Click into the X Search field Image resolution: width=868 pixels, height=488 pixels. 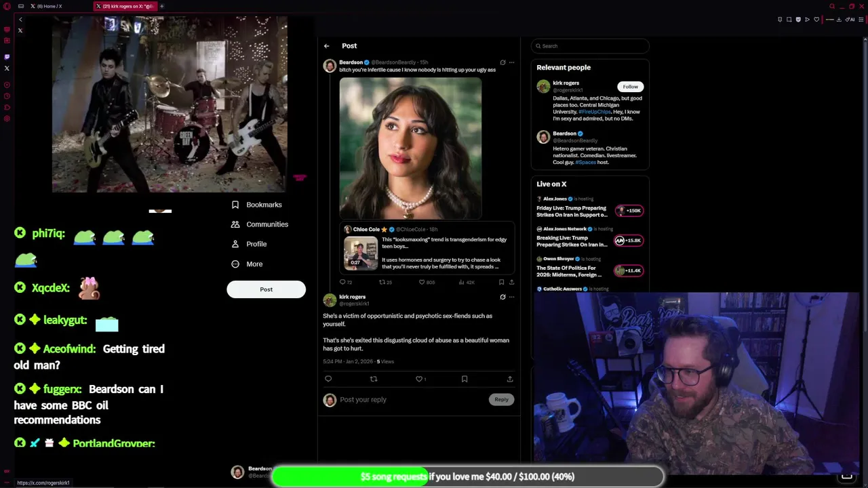pos(590,46)
